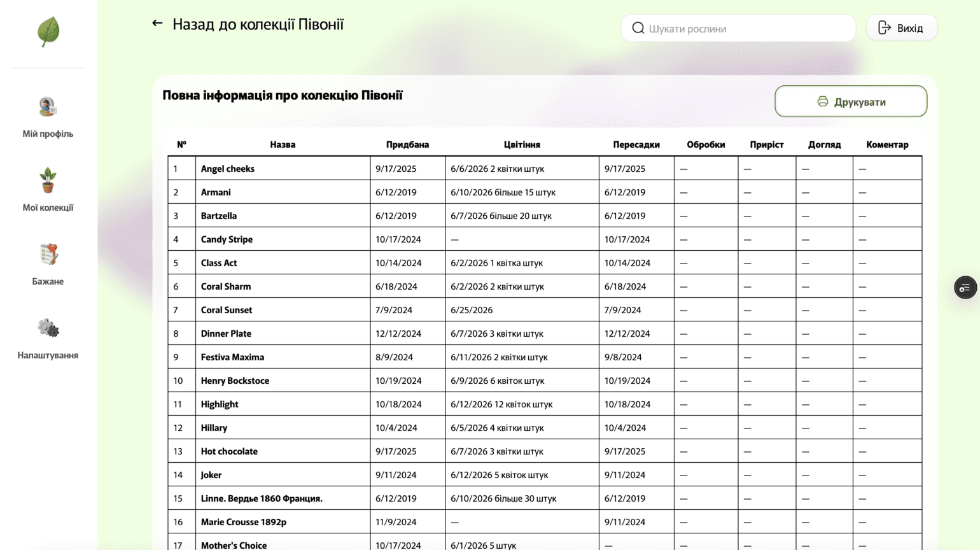
Task: Follow the Назад до колекції Півонії link
Action: [258, 24]
